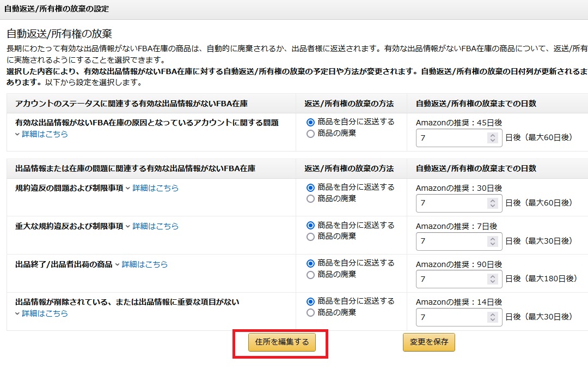Pick 商品の廃棄 for 出品終了/出品者出荷の商品
Image resolution: width=588 pixels, height=375 pixels.
click(x=310, y=275)
